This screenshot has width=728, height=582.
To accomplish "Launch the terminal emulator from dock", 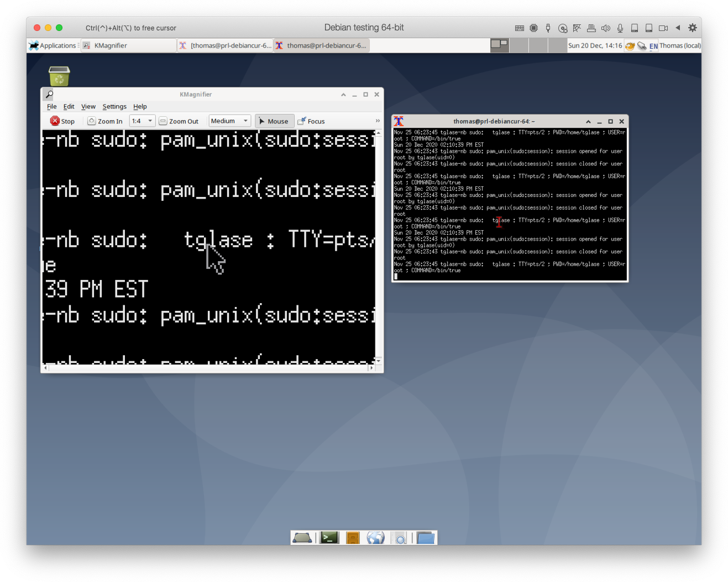I will pyautogui.click(x=329, y=538).
